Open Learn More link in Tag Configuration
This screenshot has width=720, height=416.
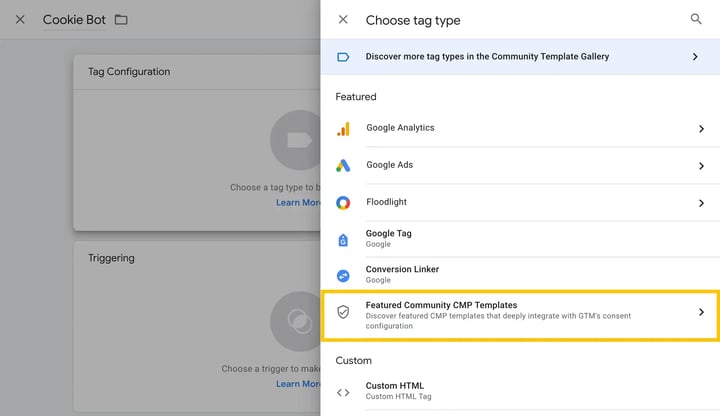(x=298, y=202)
